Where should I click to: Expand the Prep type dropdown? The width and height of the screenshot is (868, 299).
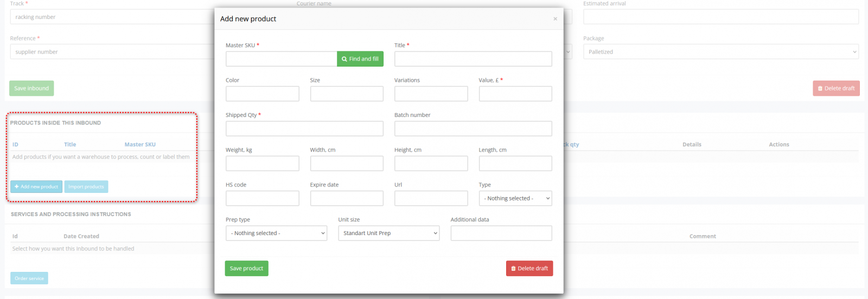(276, 233)
